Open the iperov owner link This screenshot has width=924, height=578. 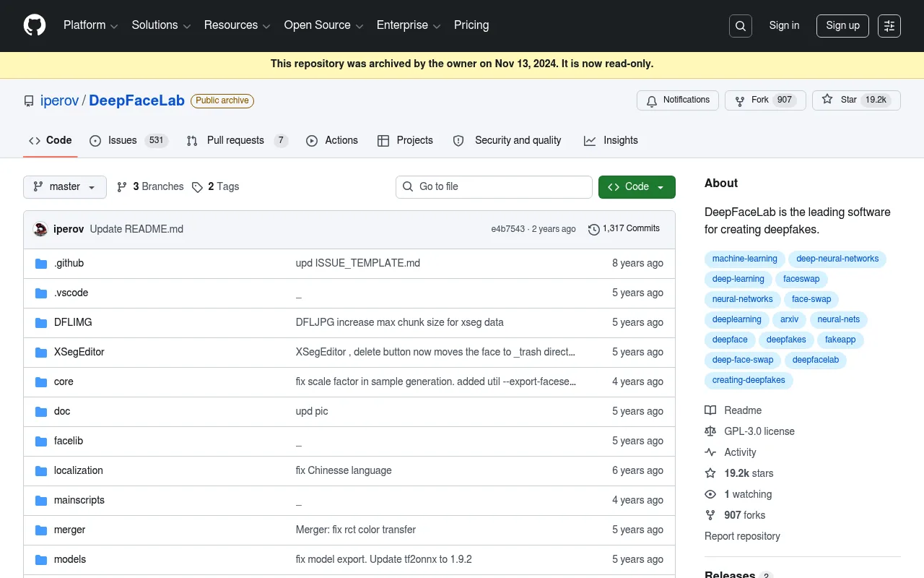60,101
